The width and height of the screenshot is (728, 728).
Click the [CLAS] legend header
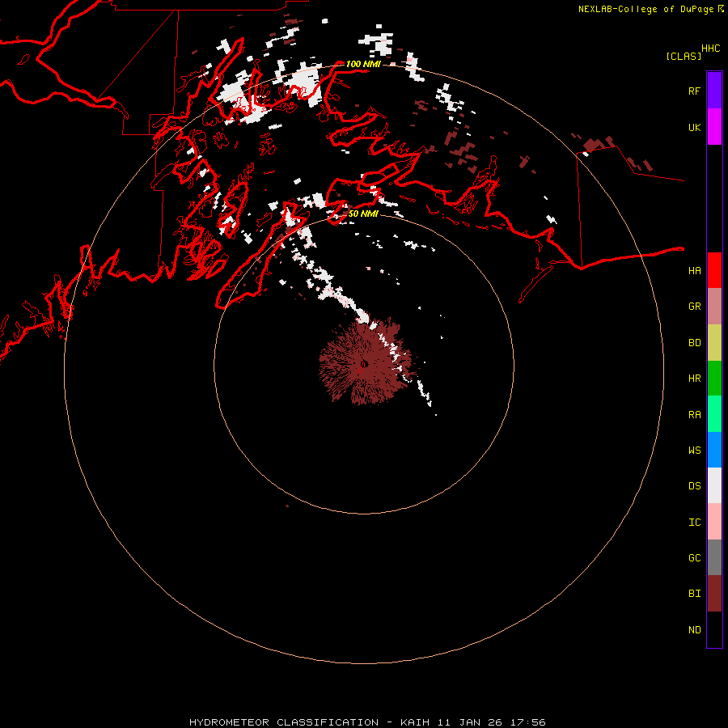point(684,56)
